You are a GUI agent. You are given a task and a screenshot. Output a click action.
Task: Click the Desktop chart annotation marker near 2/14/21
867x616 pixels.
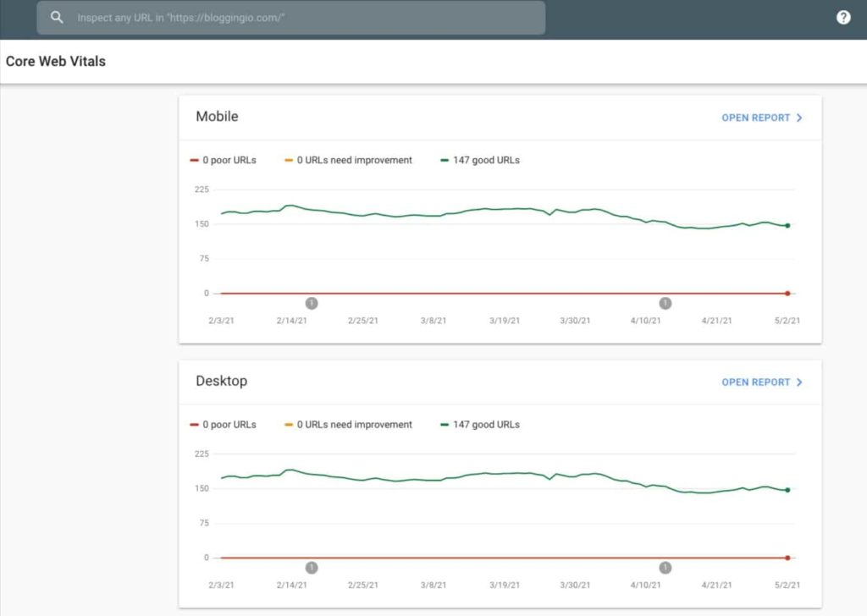tap(312, 568)
